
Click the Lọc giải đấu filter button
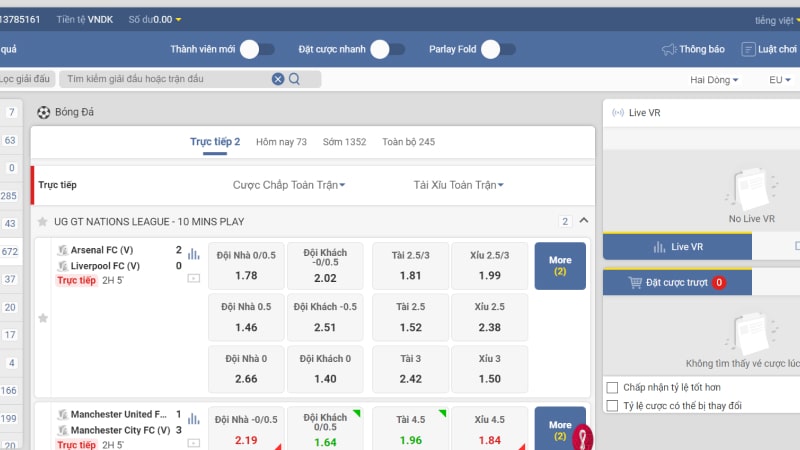[x=26, y=79]
